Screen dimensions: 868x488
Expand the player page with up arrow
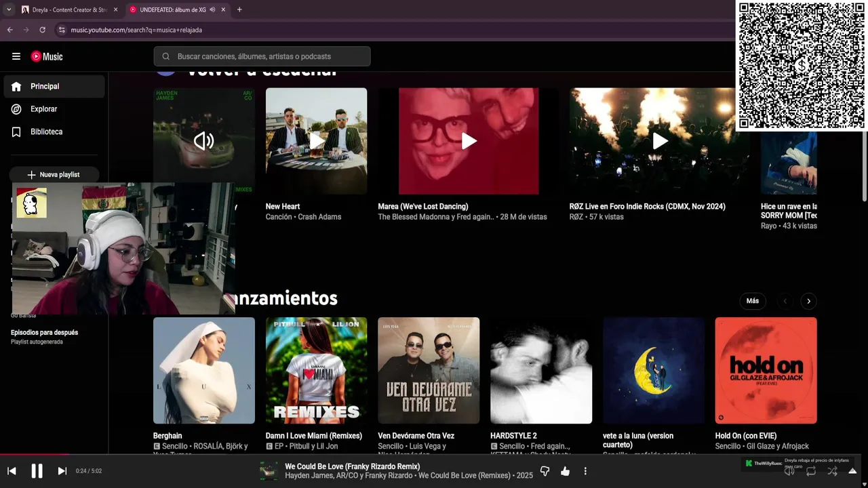(x=852, y=471)
